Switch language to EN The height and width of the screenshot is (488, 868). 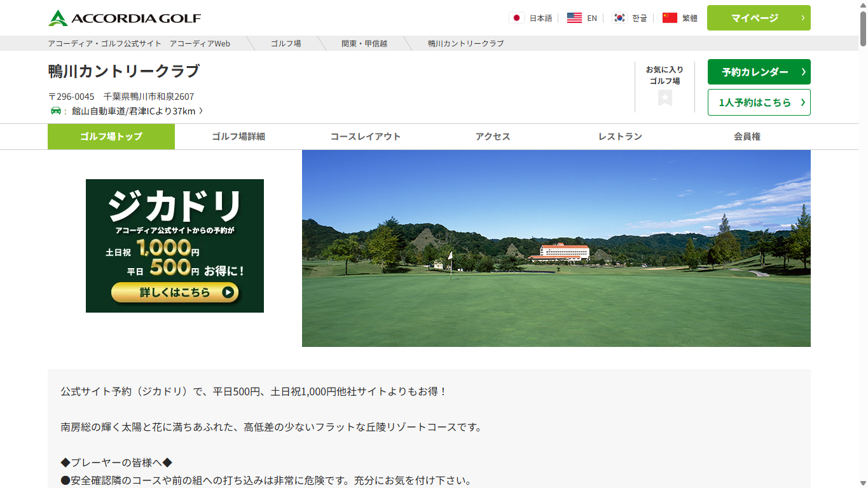(x=592, y=18)
